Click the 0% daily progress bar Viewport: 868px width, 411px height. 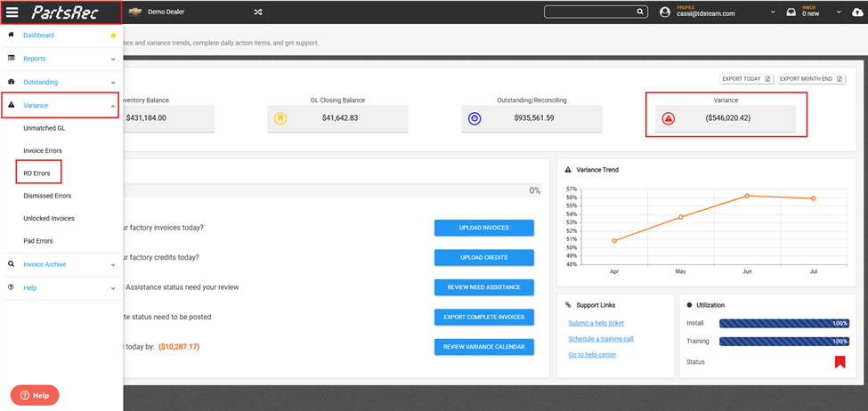(332, 190)
